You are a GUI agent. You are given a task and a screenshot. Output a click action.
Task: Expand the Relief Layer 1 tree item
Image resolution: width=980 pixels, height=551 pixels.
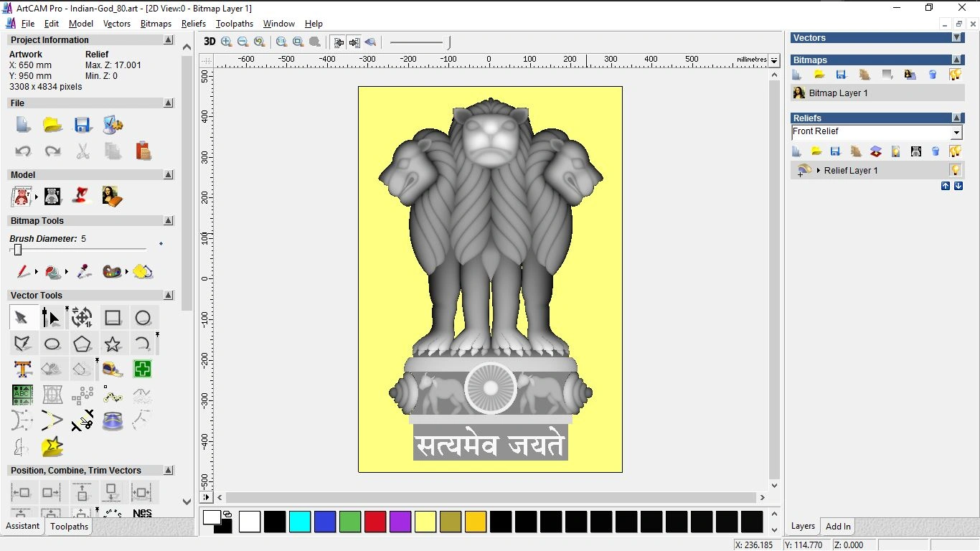click(x=818, y=170)
